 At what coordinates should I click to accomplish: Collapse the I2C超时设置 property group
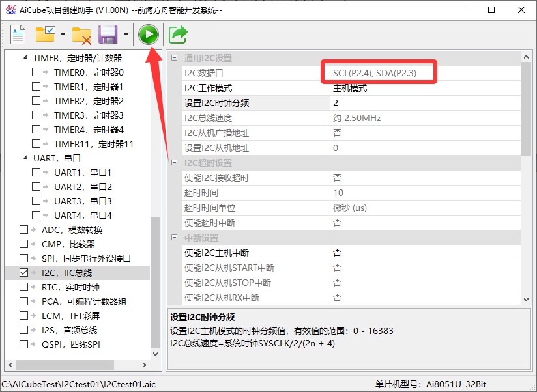point(174,163)
